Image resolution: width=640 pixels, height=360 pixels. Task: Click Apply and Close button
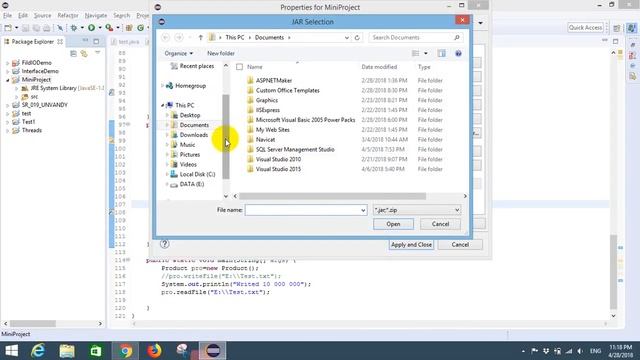click(411, 244)
